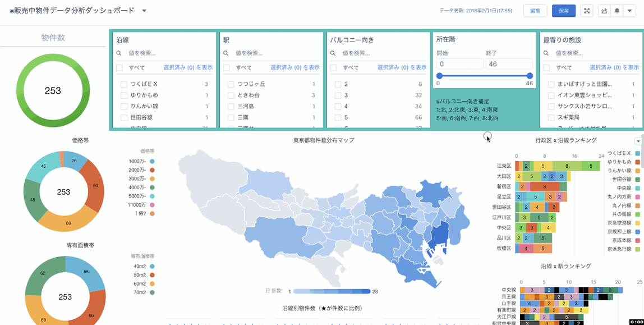Click the 所在階 開始 value field

click(460, 64)
